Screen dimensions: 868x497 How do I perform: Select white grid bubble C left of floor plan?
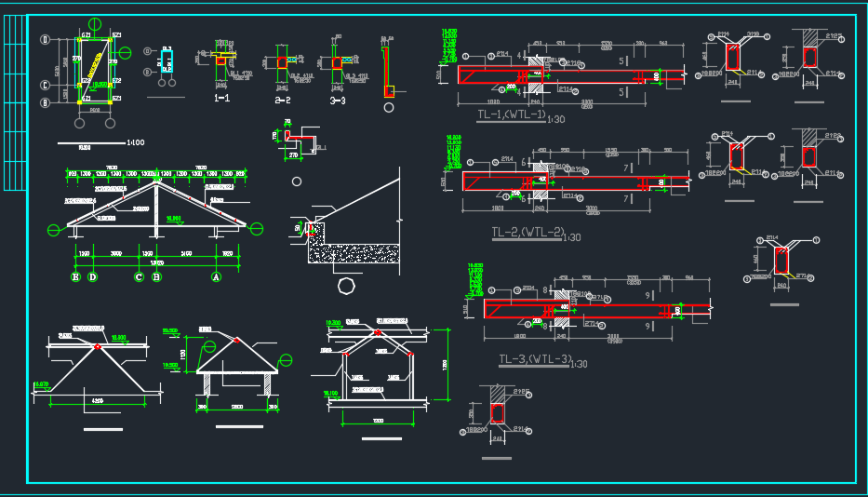point(46,85)
